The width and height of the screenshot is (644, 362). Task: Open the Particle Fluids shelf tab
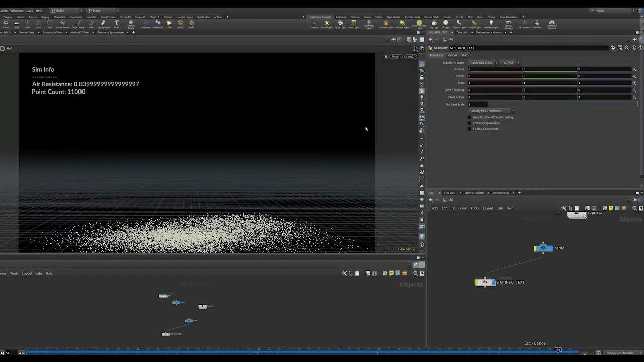click(413, 17)
